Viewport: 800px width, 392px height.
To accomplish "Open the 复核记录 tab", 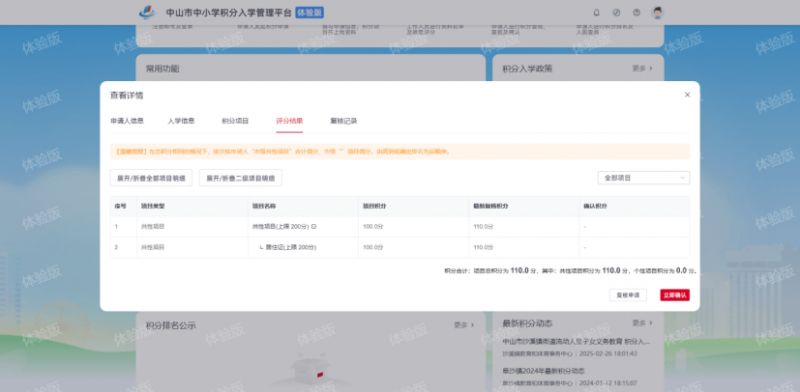I will pos(343,121).
